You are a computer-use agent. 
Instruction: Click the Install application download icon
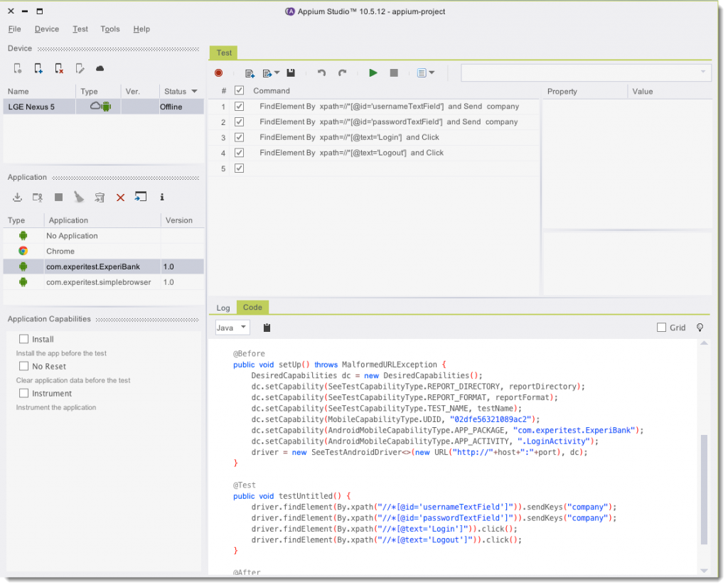pyautogui.click(x=17, y=198)
